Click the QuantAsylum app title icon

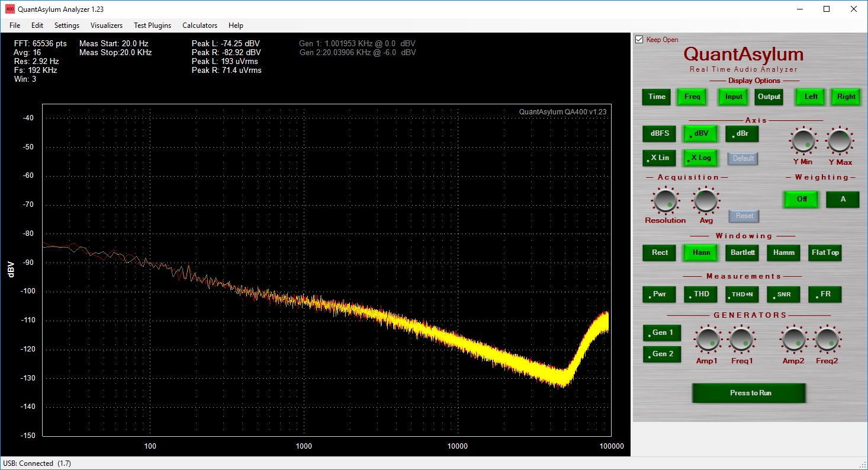10,9
